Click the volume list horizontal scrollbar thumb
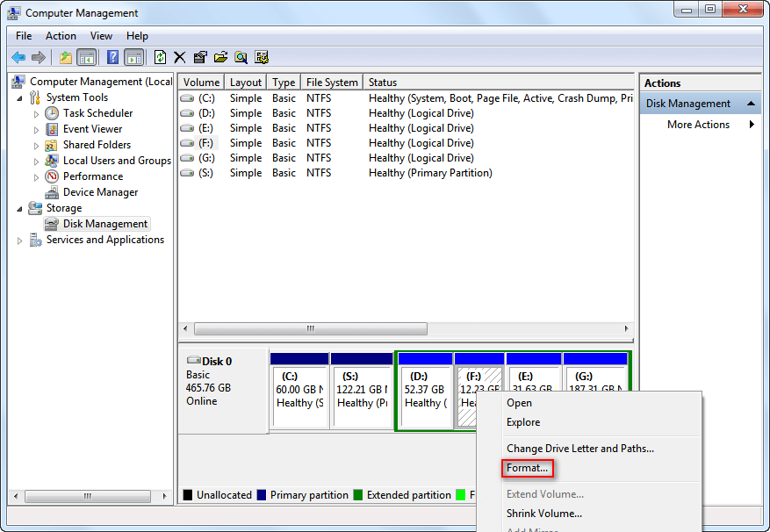 click(310, 328)
